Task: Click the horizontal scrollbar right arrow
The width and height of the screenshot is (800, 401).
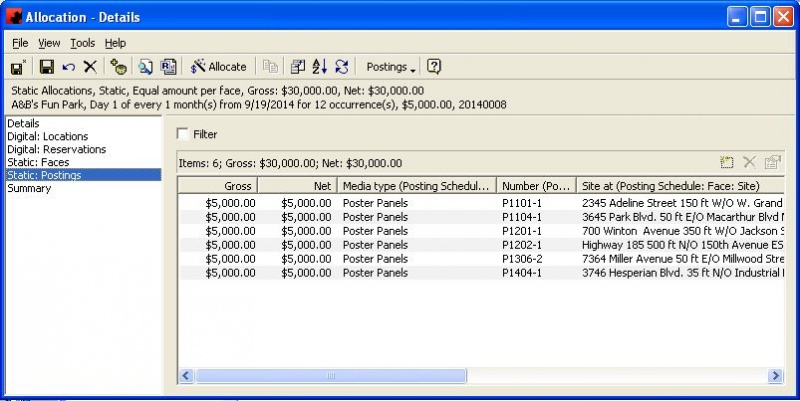Action: point(776,375)
